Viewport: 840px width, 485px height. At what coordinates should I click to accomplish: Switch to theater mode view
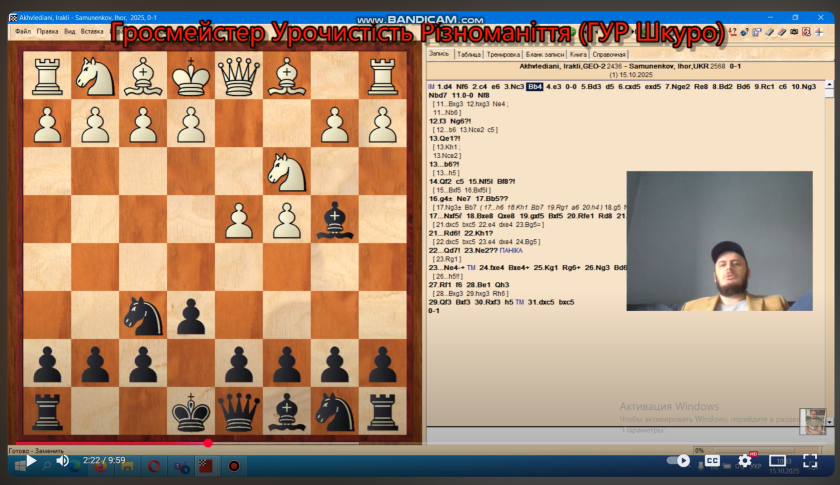(x=777, y=461)
